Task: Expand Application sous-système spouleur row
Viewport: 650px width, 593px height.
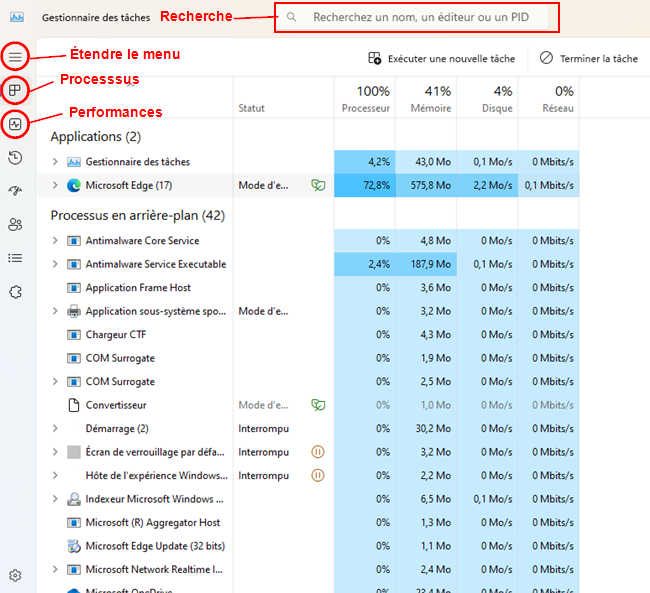Action: point(55,311)
